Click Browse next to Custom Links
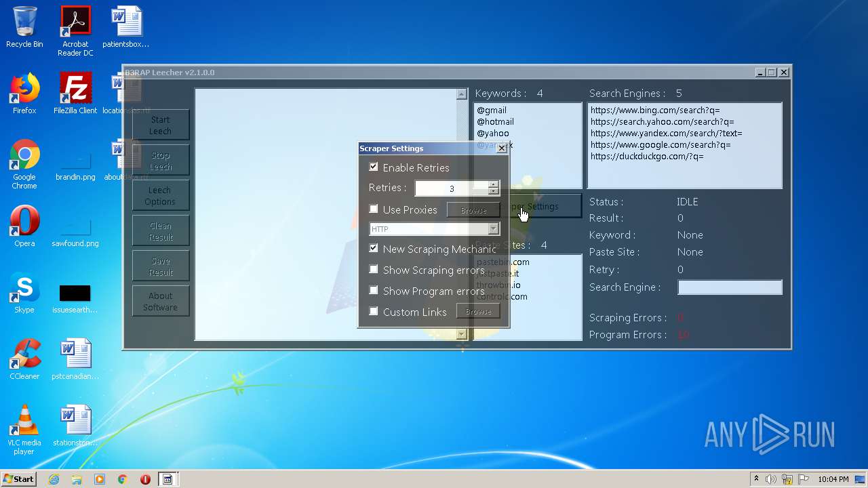868x488 pixels. [x=478, y=312]
